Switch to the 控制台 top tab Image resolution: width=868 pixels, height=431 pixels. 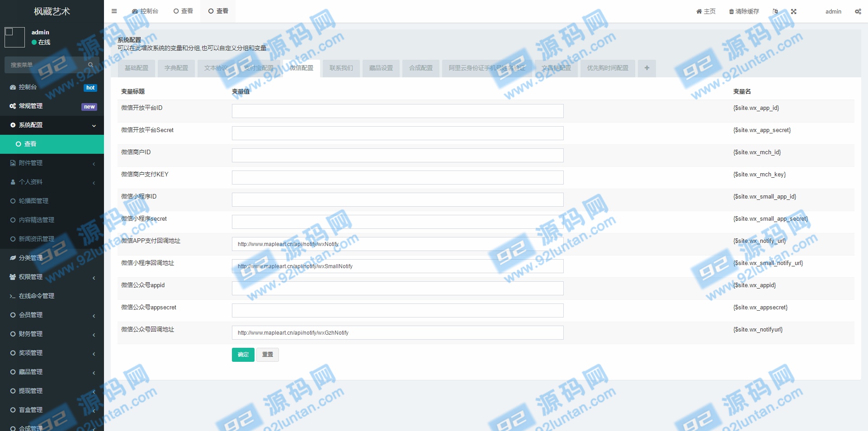click(x=145, y=11)
